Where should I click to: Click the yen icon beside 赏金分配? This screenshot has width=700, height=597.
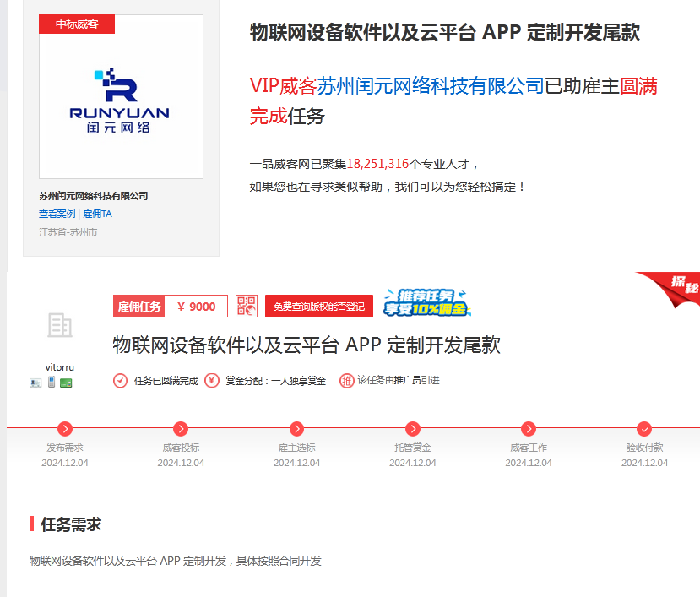(212, 381)
